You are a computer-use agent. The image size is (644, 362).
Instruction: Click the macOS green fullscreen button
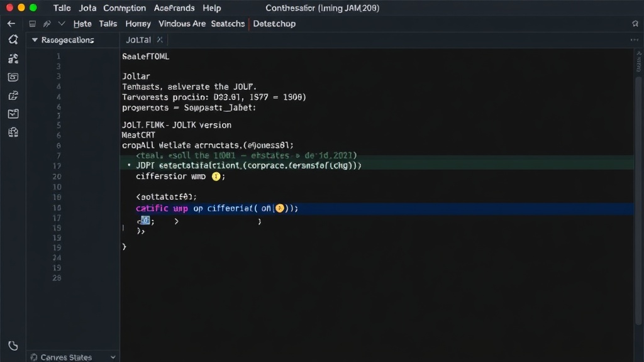click(x=33, y=8)
